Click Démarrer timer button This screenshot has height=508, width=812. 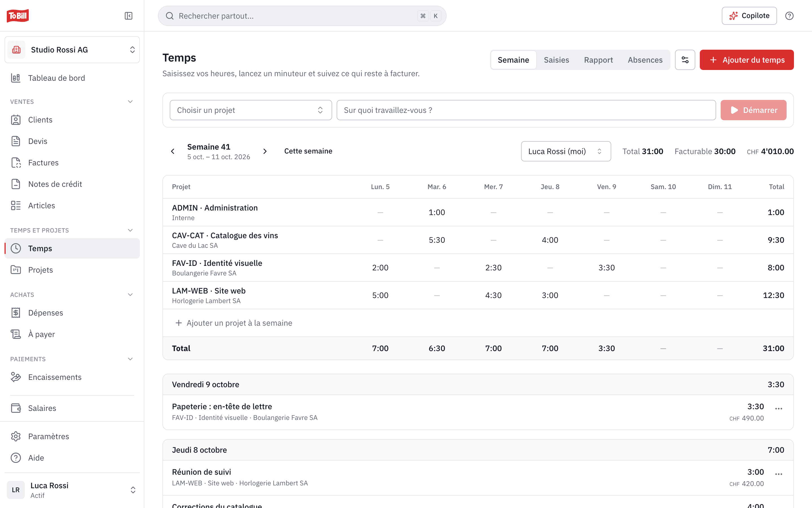click(753, 110)
